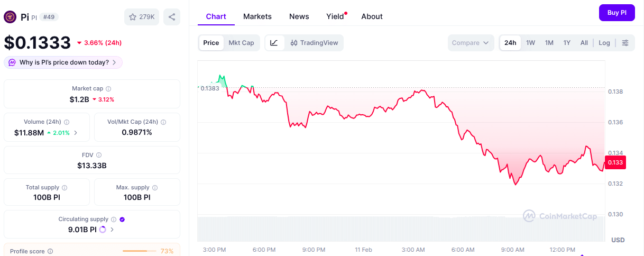The image size is (644, 256).
Task: Click the Buy PI button
Action: point(617,13)
